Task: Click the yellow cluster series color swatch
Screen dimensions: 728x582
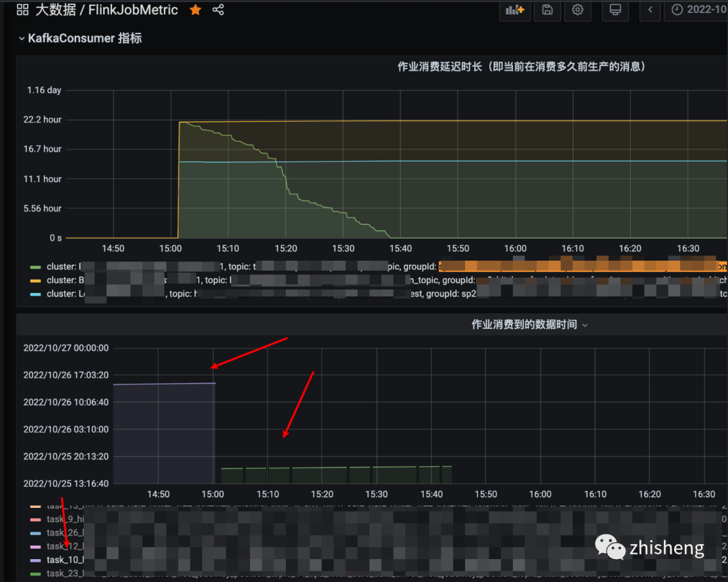Action: (x=35, y=281)
